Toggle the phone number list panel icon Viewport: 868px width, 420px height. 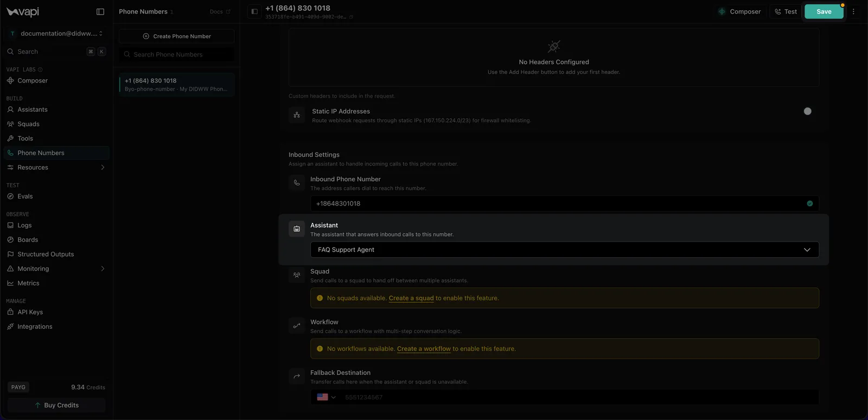click(x=254, y=11)
